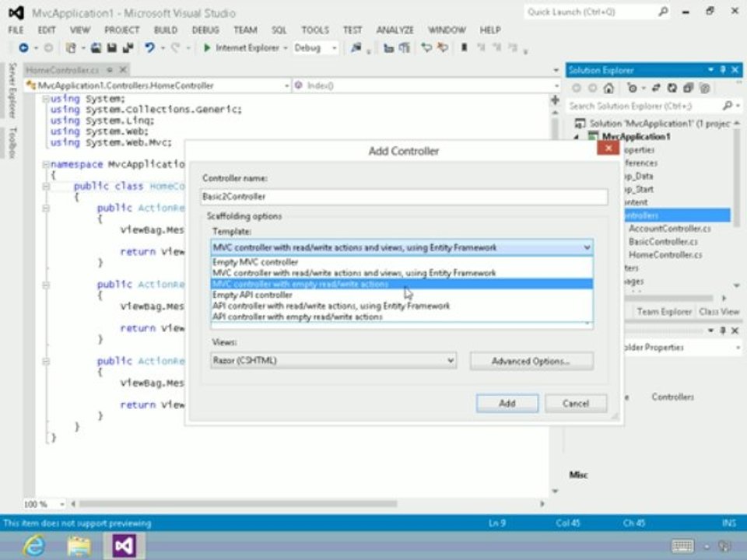Click the Solution Explorer Back icon

pos(577,88)
